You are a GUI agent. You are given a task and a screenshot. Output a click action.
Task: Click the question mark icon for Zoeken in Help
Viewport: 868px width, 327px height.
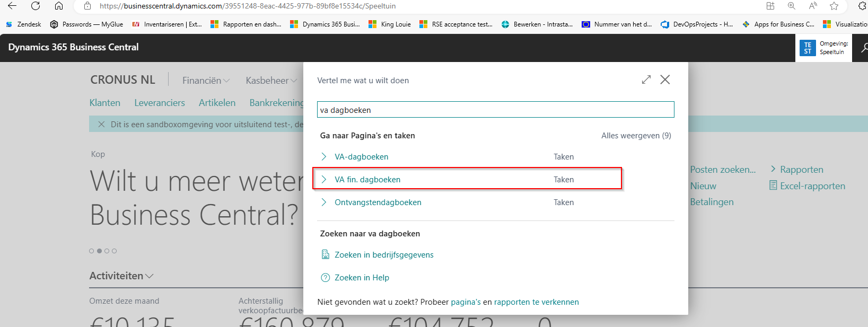(x=326, y=278)
